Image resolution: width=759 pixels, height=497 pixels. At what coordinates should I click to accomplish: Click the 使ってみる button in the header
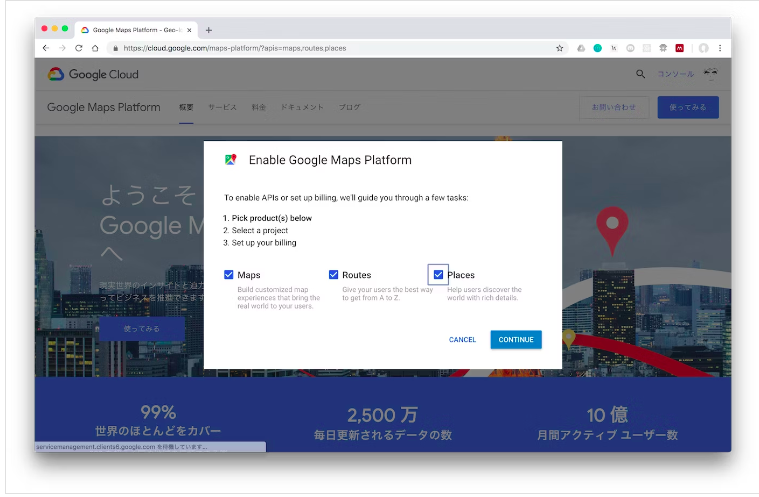click(x=688, y=107)
